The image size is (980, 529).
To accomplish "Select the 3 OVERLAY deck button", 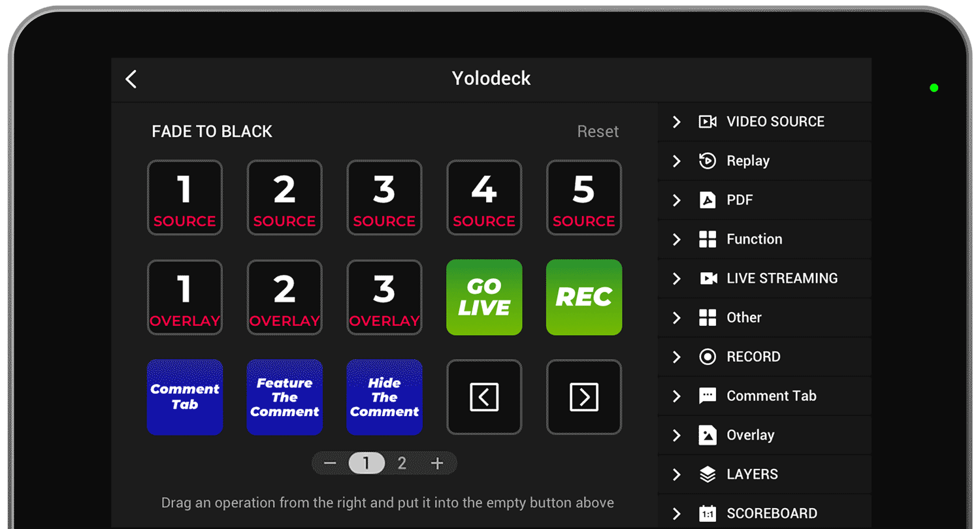I will point(384,297).
